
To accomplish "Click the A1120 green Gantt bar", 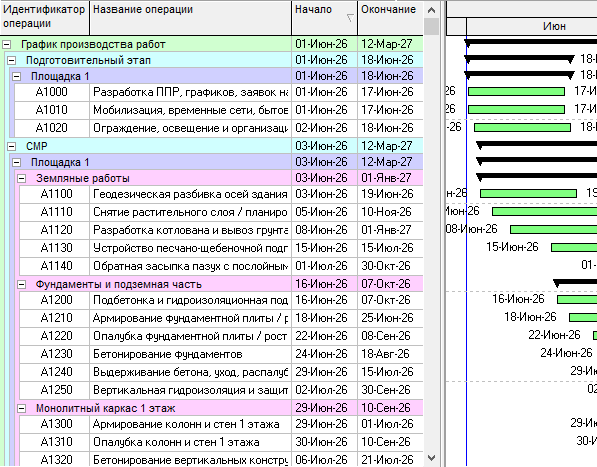I will coord(554,230).
